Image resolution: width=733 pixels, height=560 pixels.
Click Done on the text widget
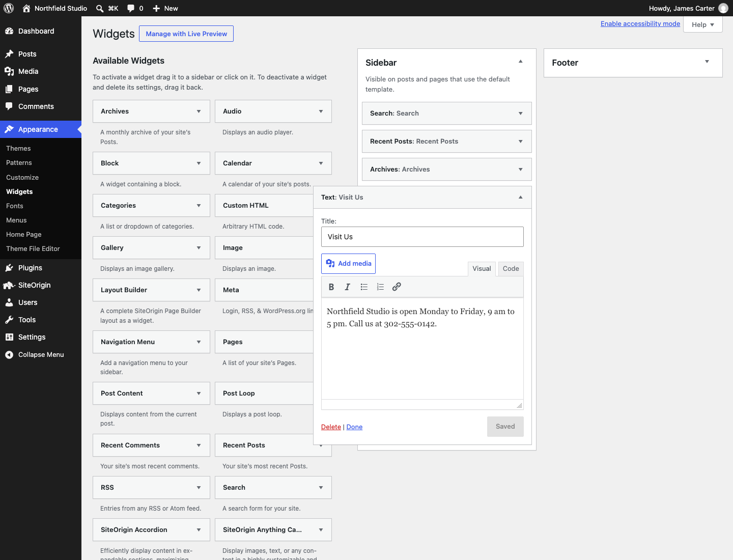pos(354,427)
